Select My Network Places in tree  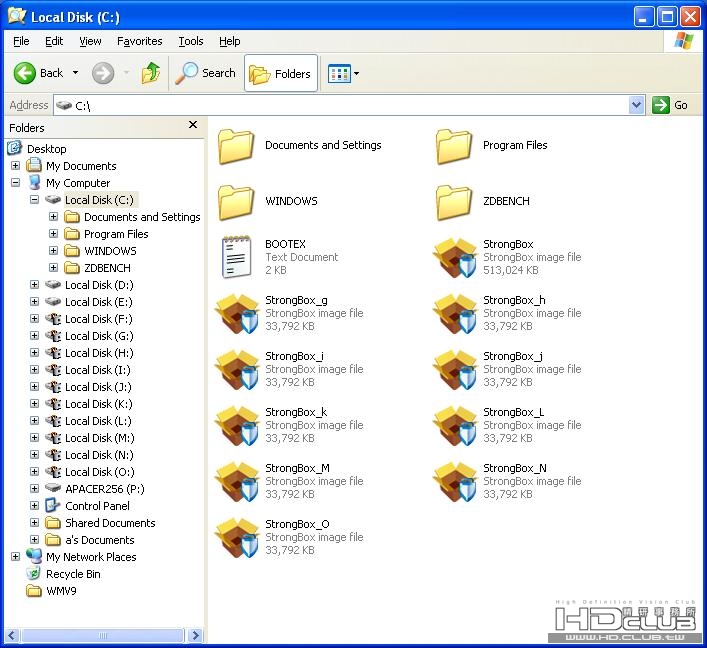coord(91,557)
